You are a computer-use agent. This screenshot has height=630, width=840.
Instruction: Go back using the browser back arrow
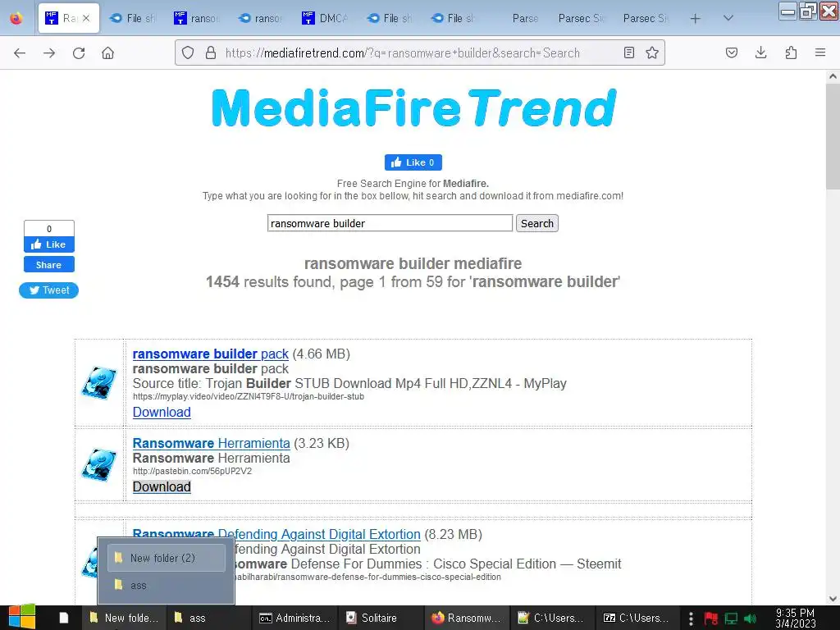point(20,53)
